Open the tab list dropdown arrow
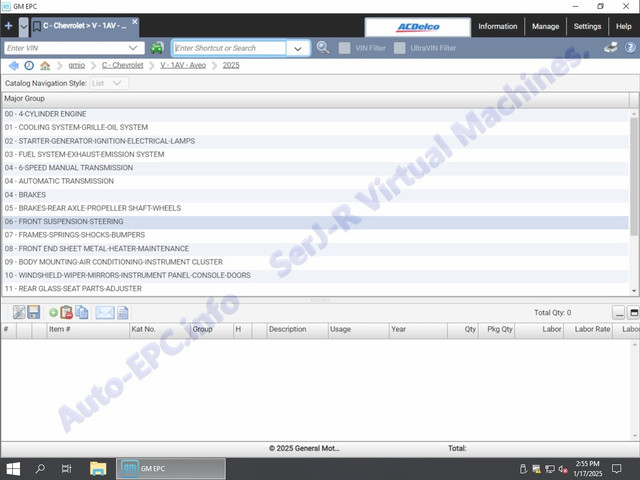 pyautogui.click(x=24, y=27)
